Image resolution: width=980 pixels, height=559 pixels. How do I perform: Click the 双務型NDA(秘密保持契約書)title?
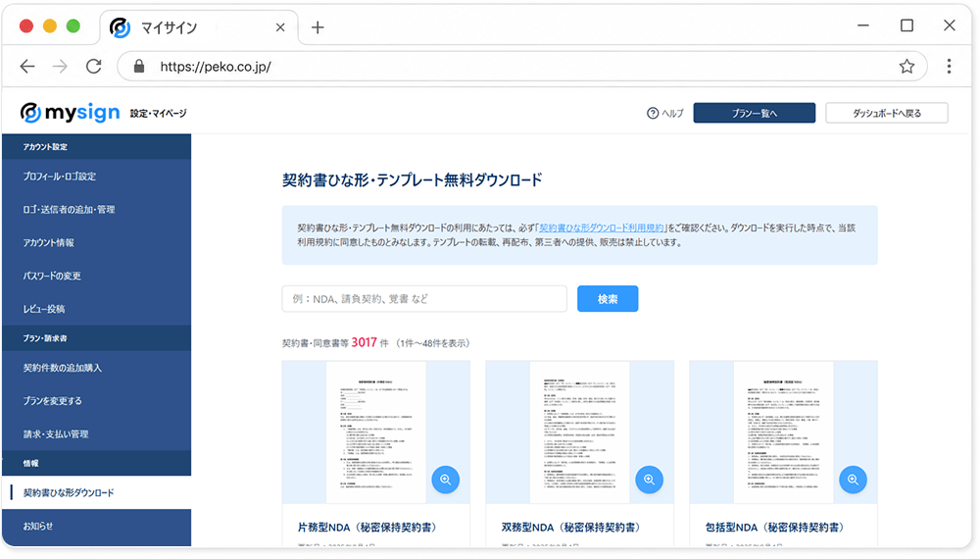coord(570,528)
